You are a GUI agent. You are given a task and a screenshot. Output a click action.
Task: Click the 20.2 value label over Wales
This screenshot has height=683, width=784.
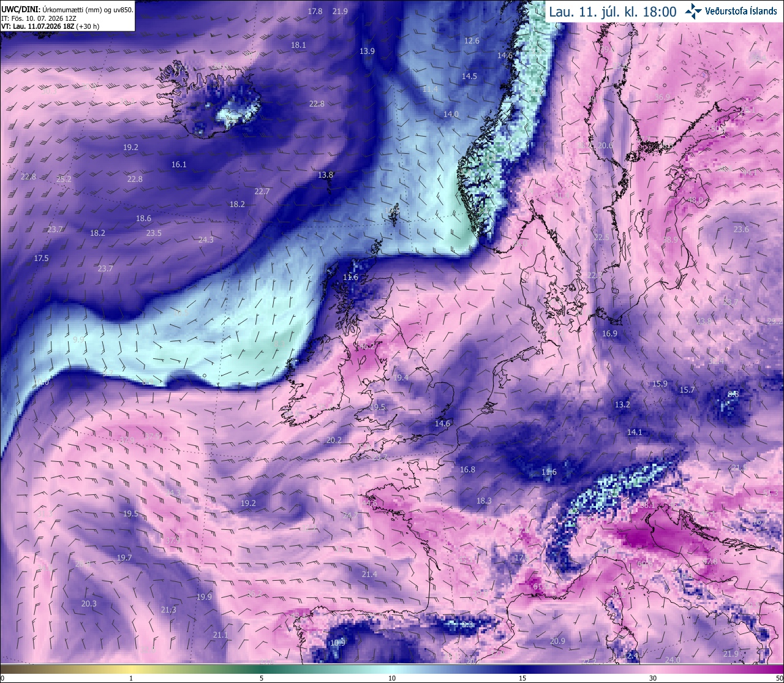[x=334, y=440]
